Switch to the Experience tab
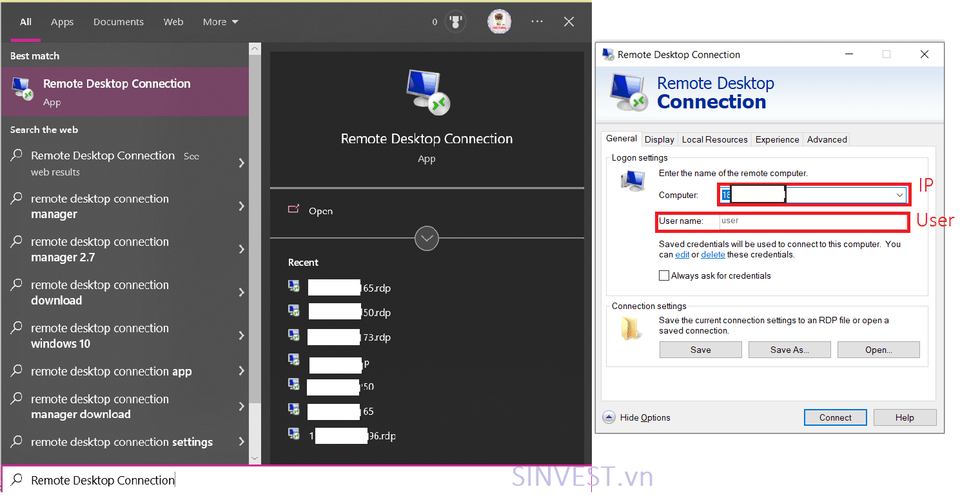Screen dimensions: 980x500 tap(778, 139)
